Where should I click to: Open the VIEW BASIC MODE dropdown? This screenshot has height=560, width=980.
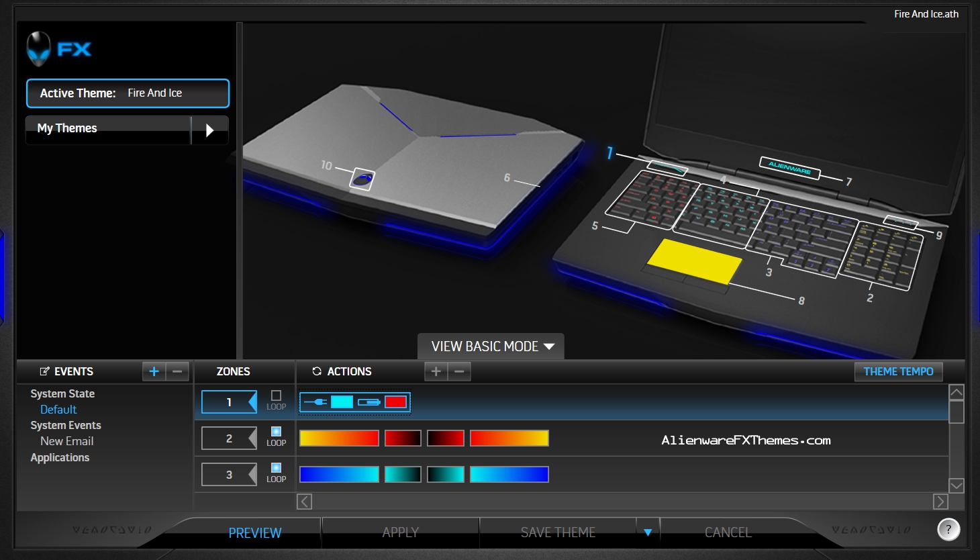pos(491,346)
